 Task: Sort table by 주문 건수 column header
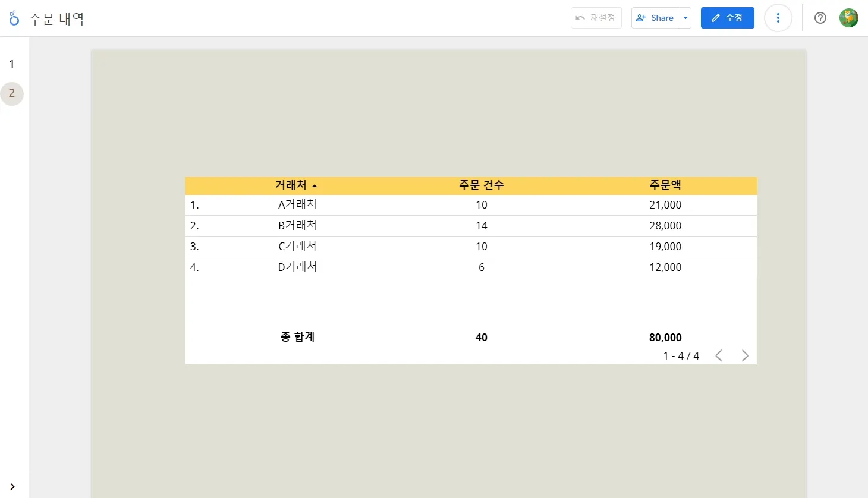482,185
